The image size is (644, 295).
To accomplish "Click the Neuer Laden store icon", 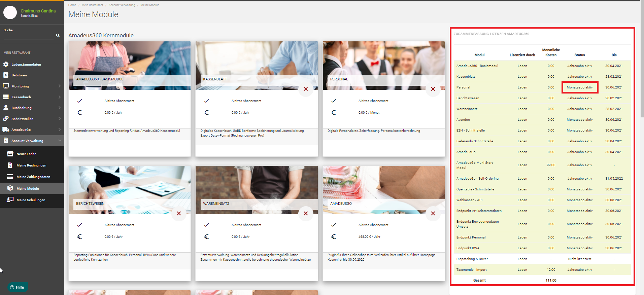I will click(x=10, y=154).
